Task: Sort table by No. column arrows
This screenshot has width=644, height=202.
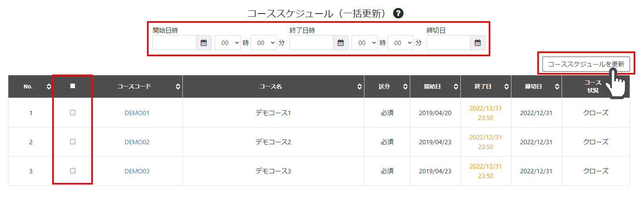Action: pyautogui.click(x=49, y=86)
